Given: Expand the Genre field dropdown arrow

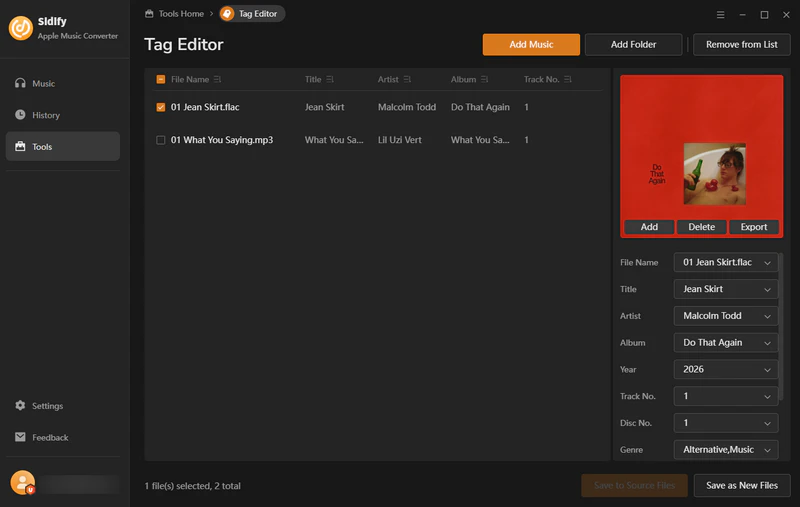Looking at the screenshot, I should click(x=767, y=450).
